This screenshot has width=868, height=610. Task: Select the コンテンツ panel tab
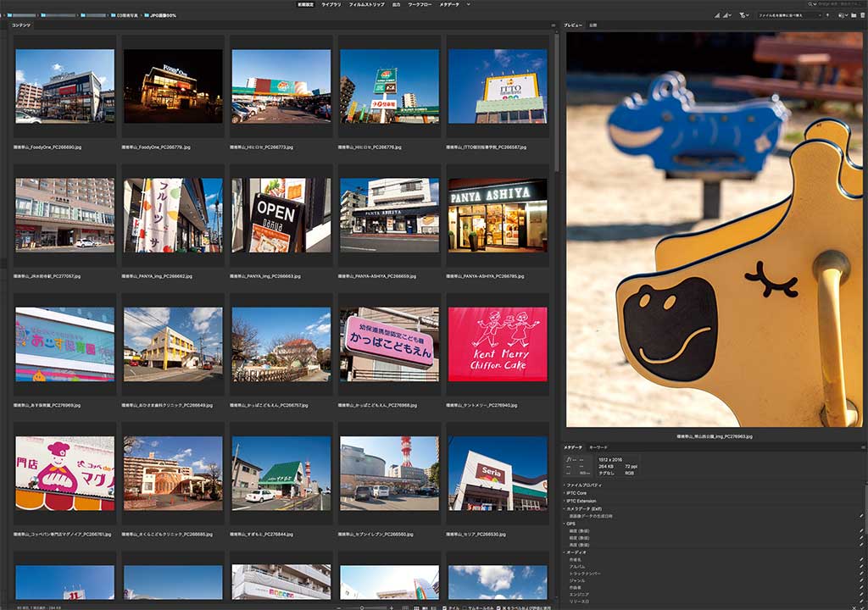coord(21,25)
